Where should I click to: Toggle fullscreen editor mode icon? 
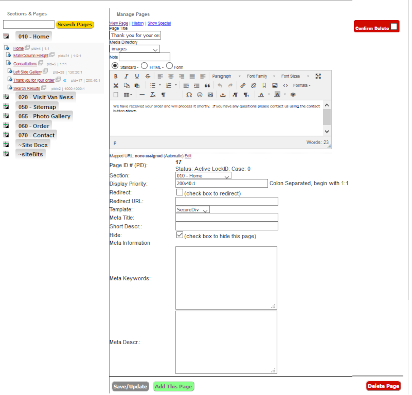(x=318, y=76)
